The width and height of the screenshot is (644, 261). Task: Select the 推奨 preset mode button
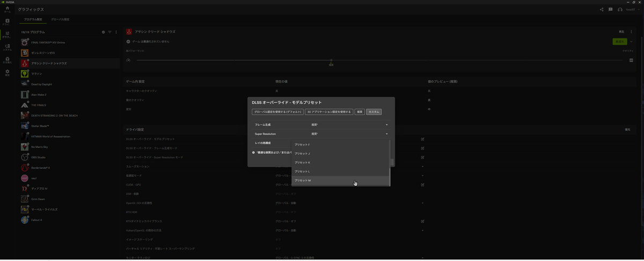(x=360, y=112)
